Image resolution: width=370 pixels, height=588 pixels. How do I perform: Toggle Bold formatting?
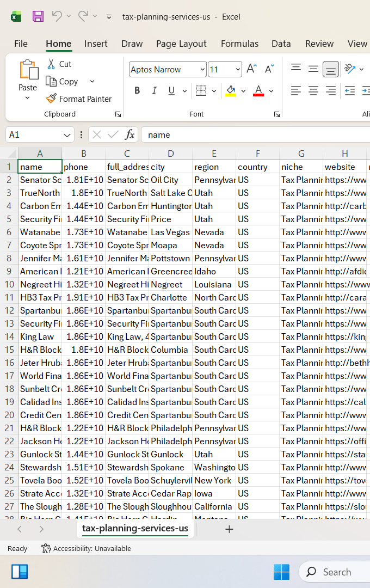tap(137, 90)
